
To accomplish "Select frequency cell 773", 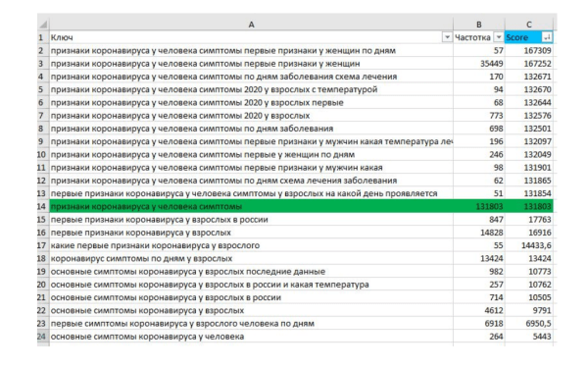I will [x=479, y=116].
